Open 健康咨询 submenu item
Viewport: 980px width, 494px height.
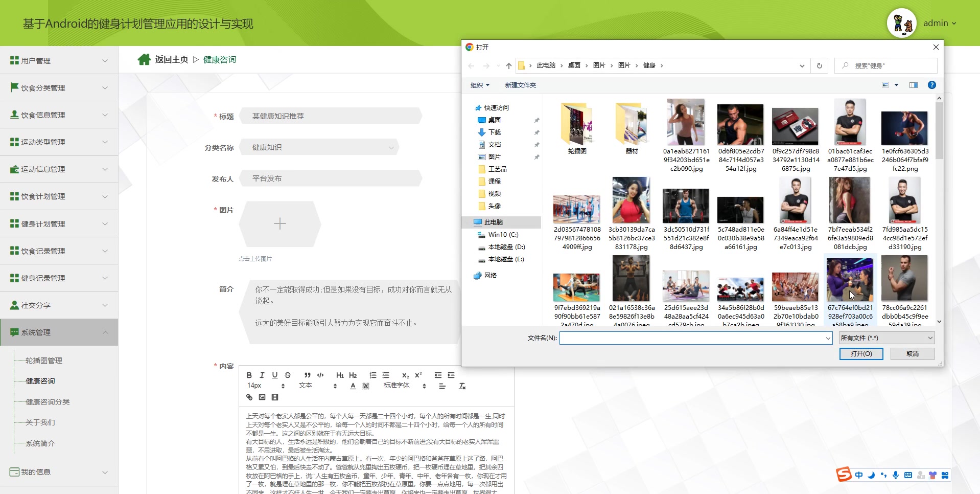(x=40, y=381)
